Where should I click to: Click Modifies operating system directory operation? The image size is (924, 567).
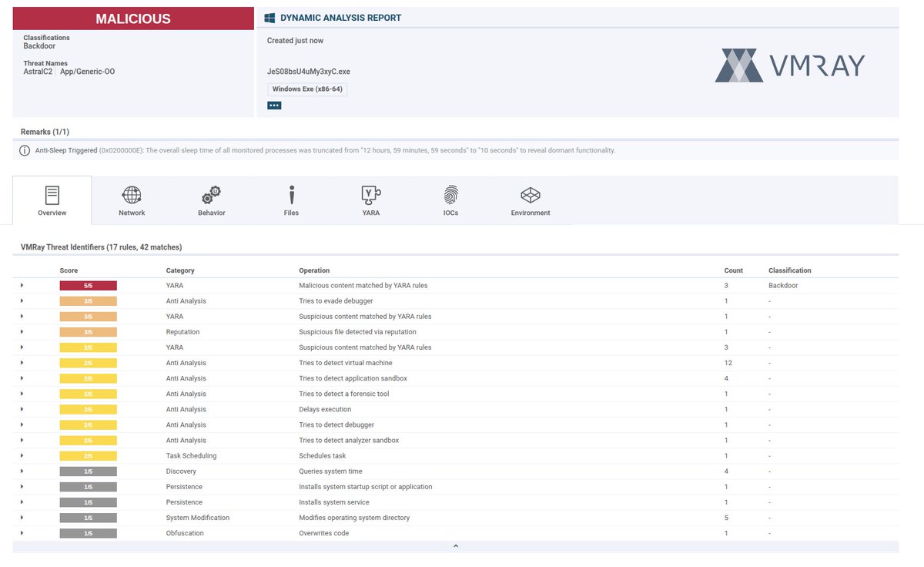(x=354, y=518)
